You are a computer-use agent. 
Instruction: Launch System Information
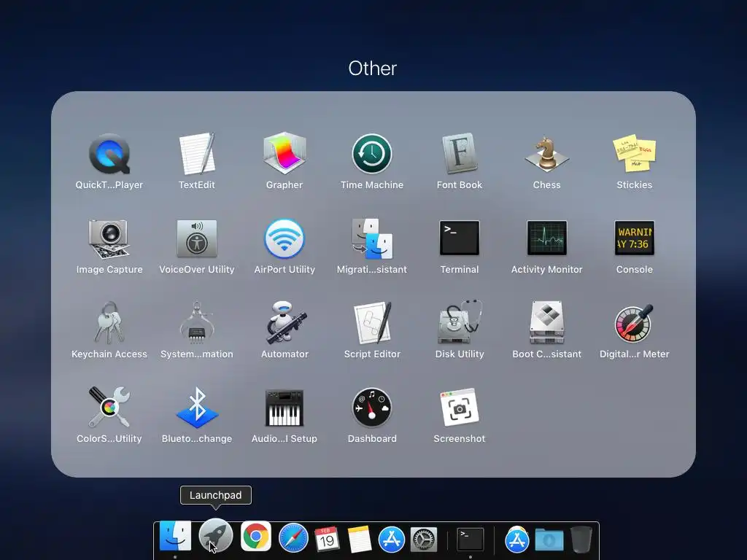197,323
